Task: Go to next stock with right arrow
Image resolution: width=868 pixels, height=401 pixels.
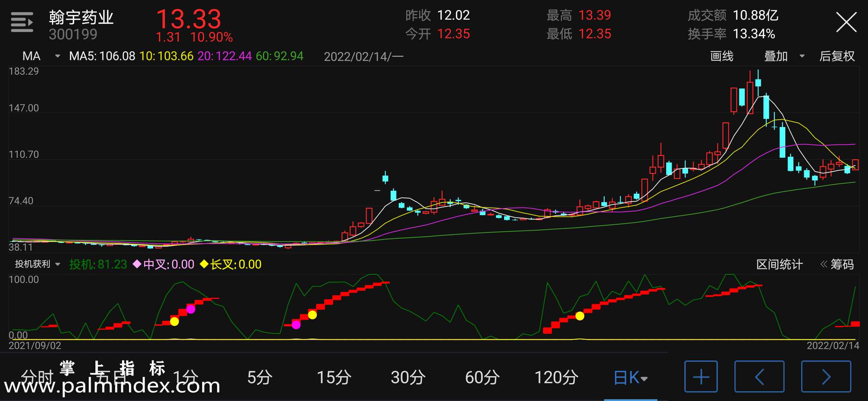Action: (826, 376)
